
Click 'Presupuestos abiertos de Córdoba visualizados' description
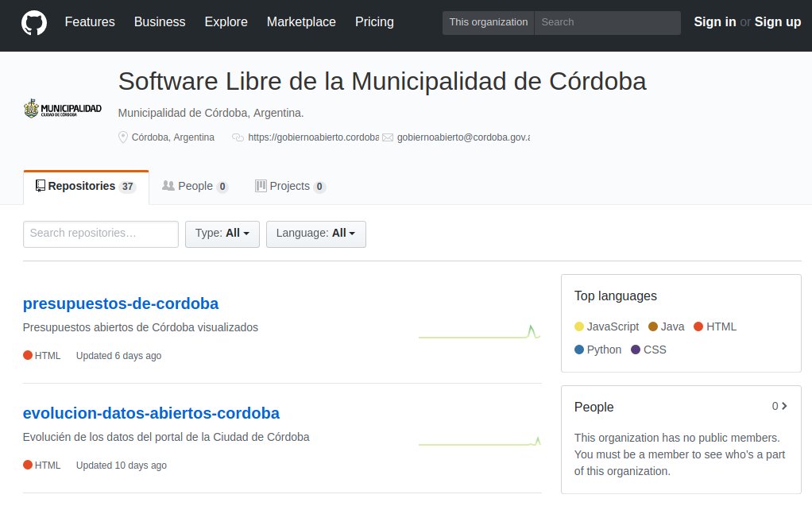[141, 327]
